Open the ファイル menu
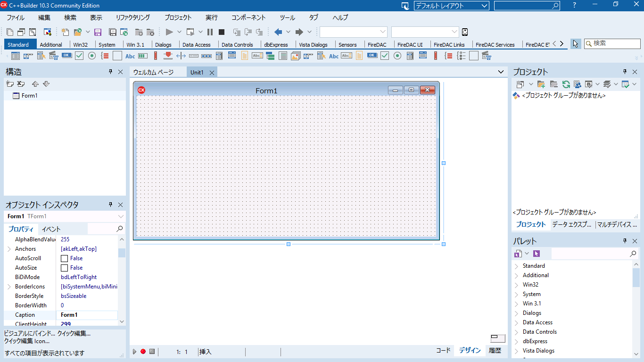 pyautogui.click(x=16, y=17)
